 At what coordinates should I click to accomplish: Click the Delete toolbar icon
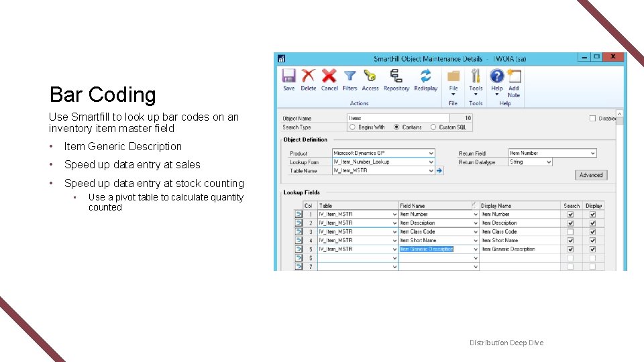point(308,76)
